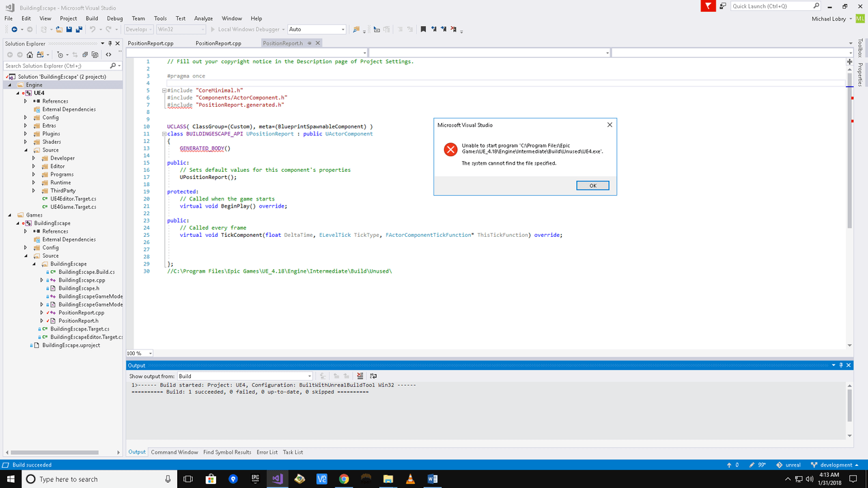The image size is (868, 488).
Task: Toggle word wrap in the Output window
Action: (373, 375)
